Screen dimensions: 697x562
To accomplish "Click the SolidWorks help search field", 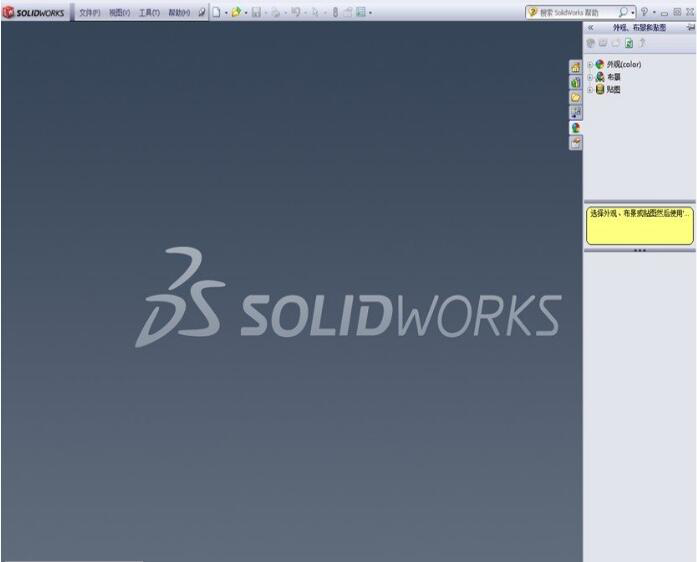I will 575,13.
